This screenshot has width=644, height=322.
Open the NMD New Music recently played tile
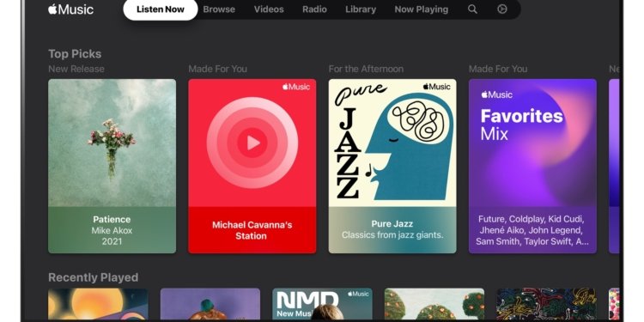tap(322, 304)
